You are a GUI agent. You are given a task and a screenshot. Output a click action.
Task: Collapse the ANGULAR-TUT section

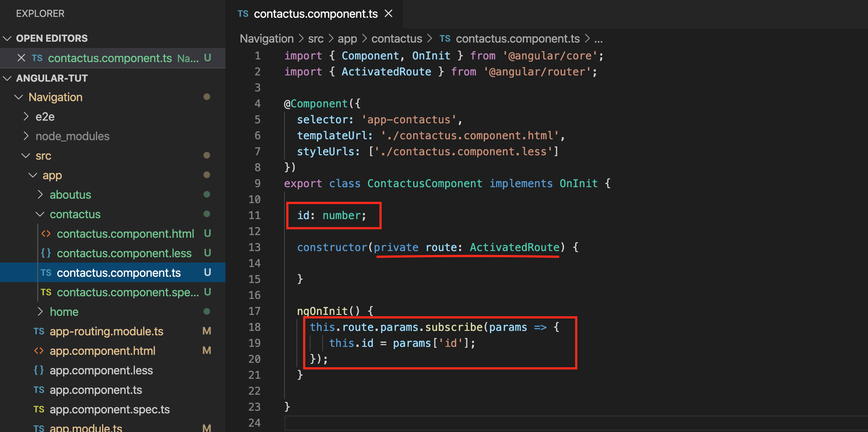click(x=7, y=79)
